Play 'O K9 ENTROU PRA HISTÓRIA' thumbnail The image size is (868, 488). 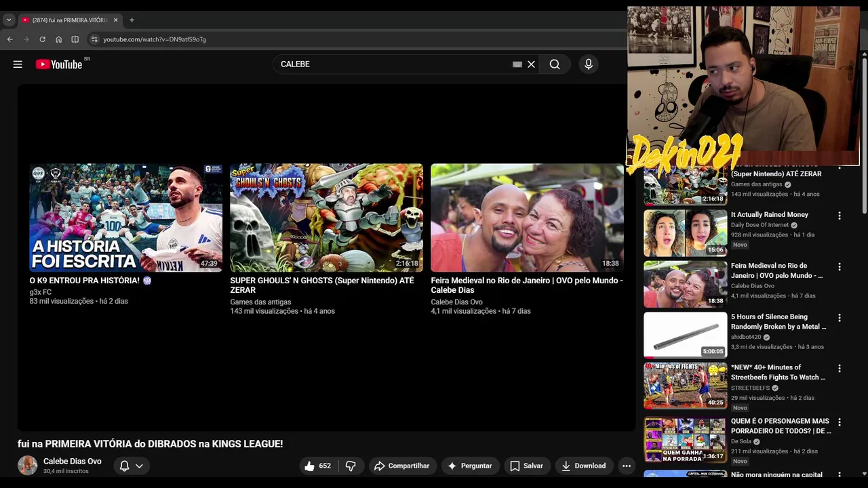(x=125, y=218)
